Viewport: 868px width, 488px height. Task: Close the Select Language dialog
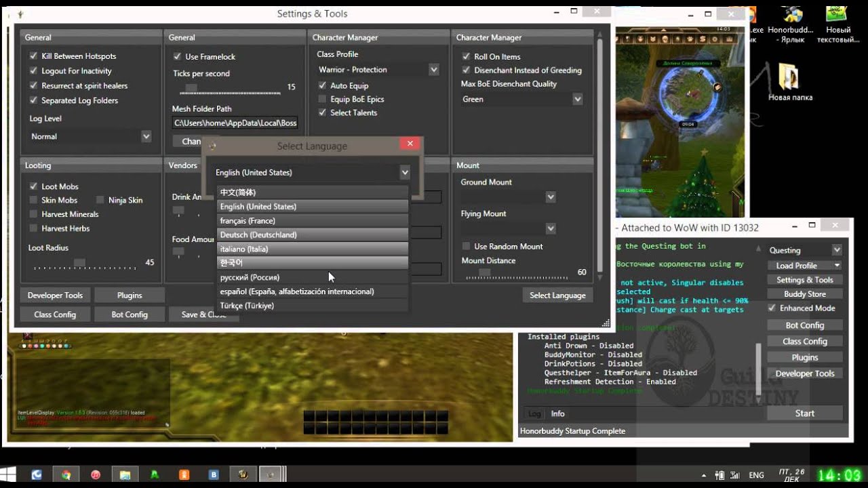tap(409, 144)
